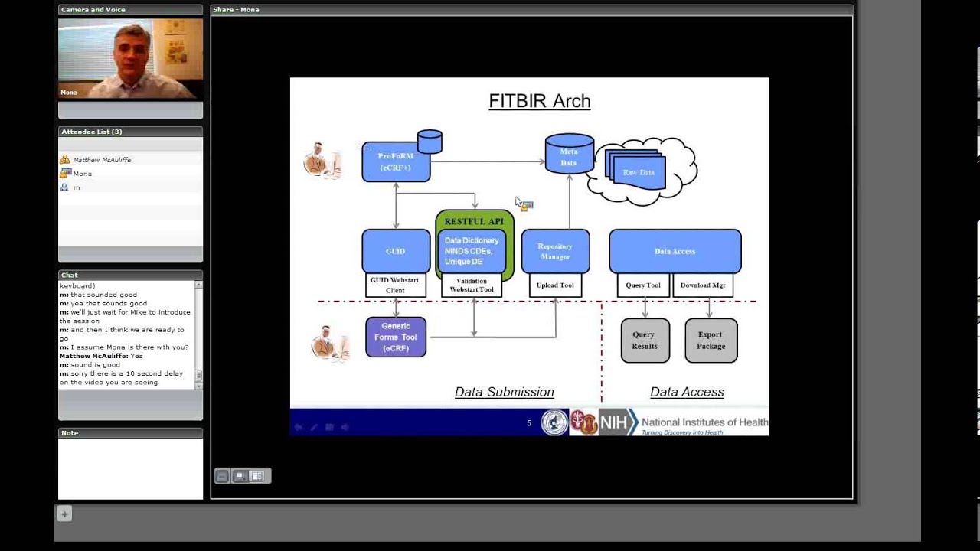This screenshot has width=980, height=551.
Task: Click slide number 5 in footer
Action: click(x=528, y=422)
